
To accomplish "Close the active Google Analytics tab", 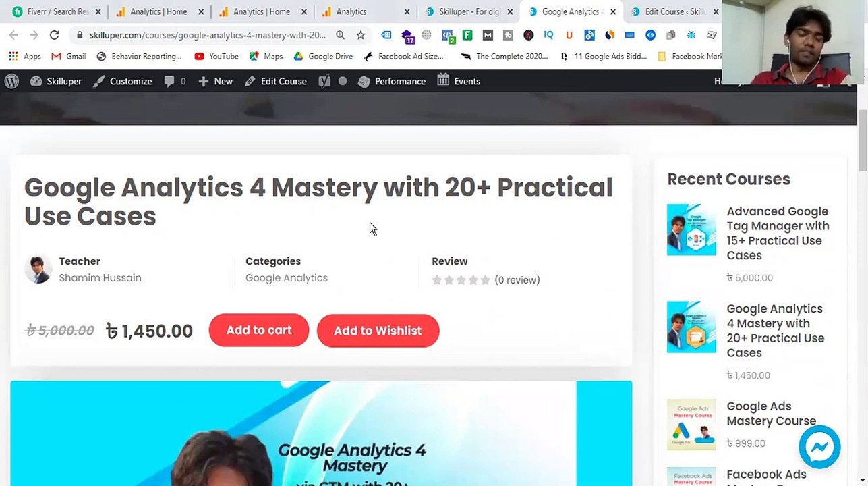I will (613, 11).
